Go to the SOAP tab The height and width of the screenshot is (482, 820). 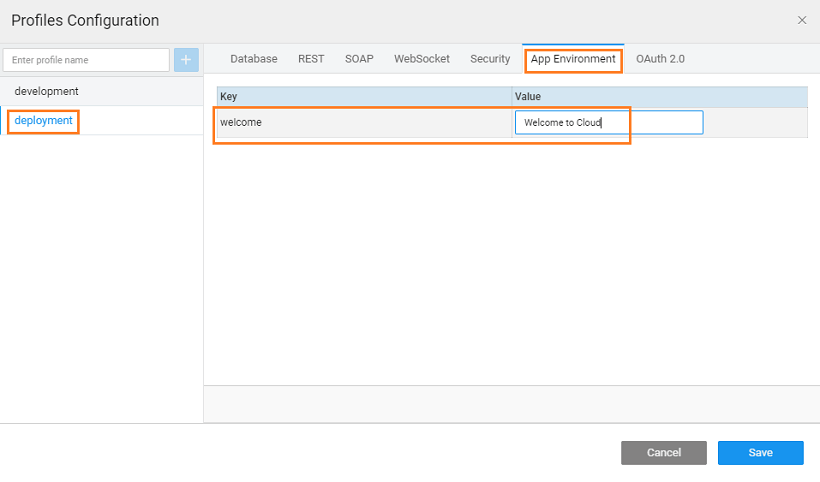coord(359,59)
